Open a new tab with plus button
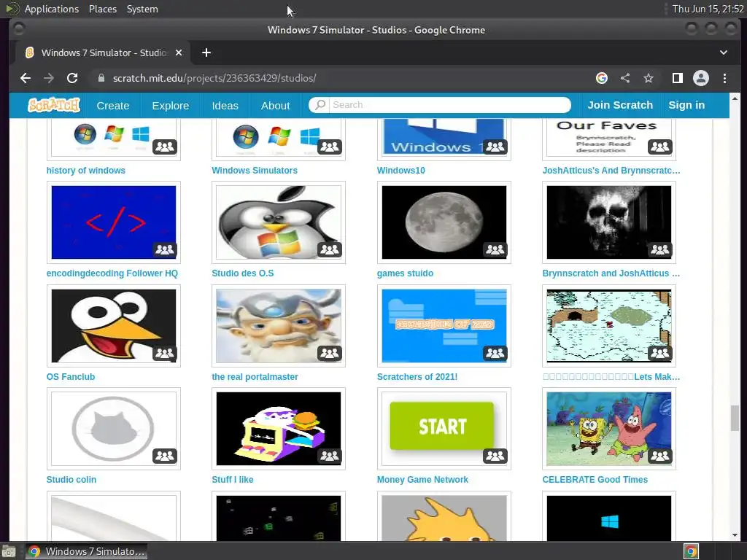 pyautogui.click(x=206, y=52)
